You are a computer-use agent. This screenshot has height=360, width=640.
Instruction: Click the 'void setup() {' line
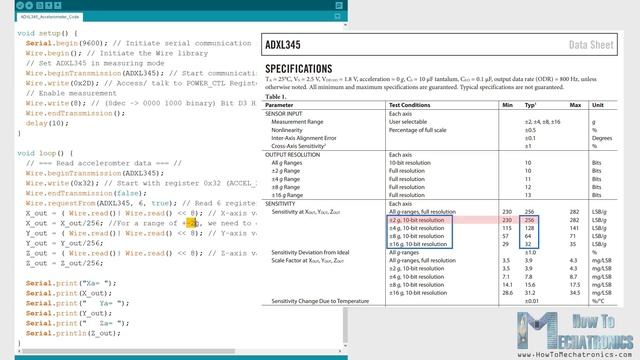click(x=47, y=33)
